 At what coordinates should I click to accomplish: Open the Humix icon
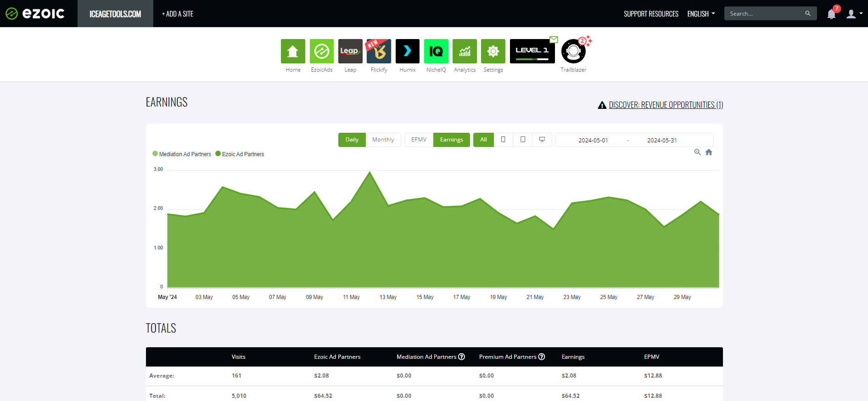point(408,51)
